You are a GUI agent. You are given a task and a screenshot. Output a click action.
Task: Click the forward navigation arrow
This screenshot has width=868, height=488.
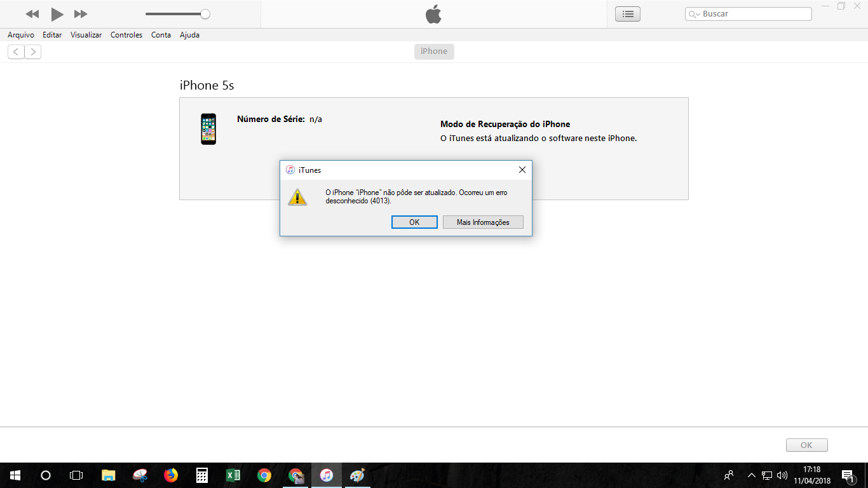coord(33,51)
